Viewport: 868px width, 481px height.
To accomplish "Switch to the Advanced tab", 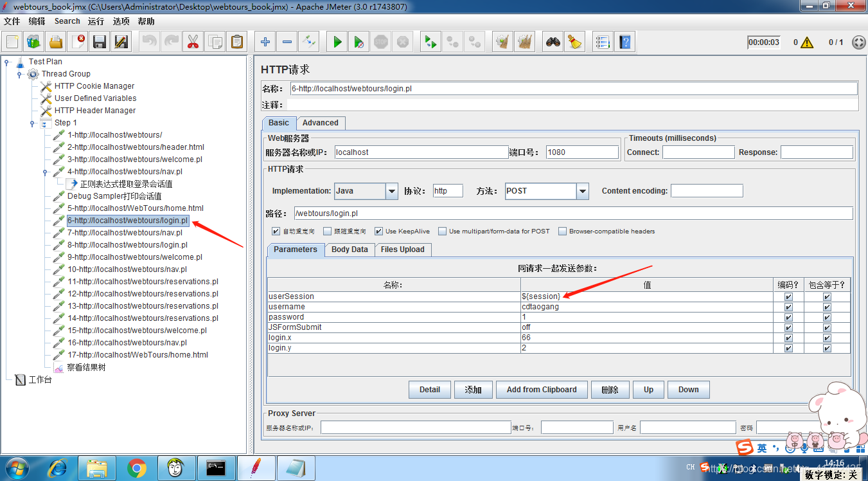I will [x=321, y=123].
